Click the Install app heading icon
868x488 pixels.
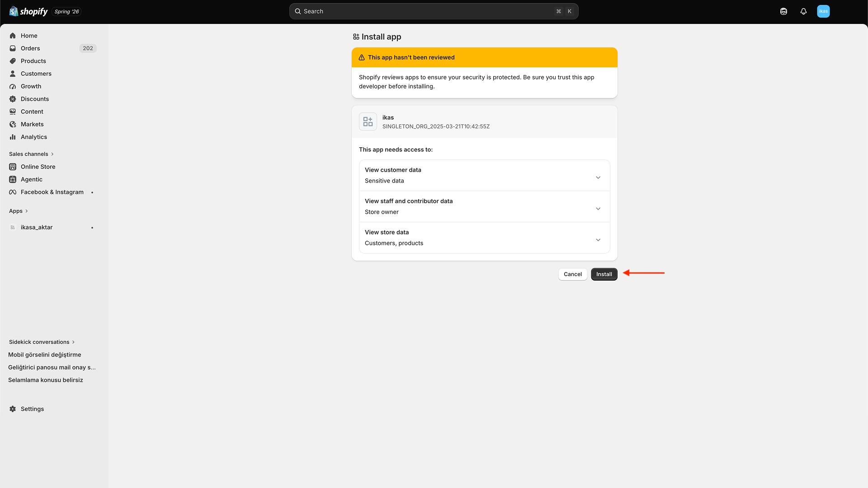pyautogui.click(x=356, y=37)
